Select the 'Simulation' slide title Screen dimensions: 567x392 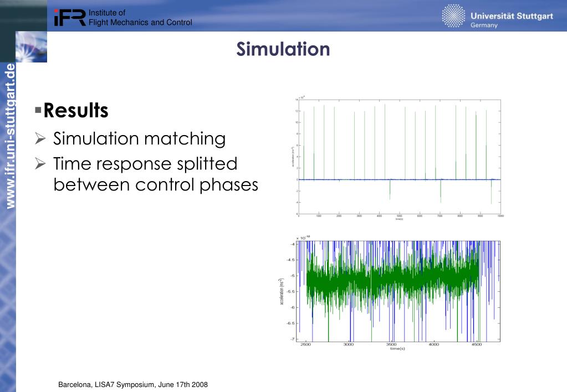283,49
